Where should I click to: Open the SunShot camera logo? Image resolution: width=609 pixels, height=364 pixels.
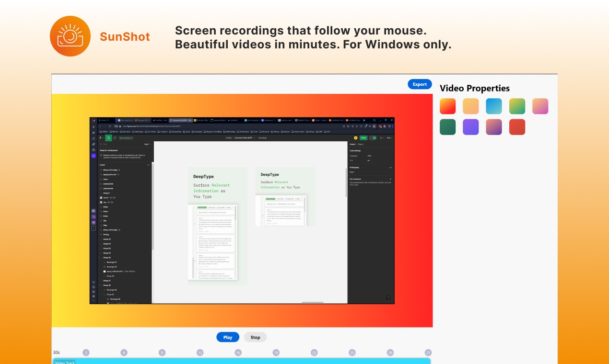70,36
